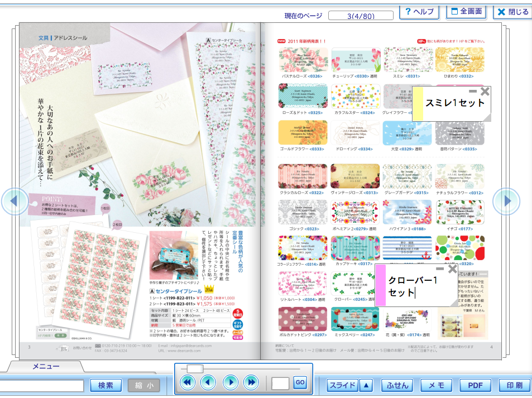Select ひまわり <0332> label design
This screenshot has height=398, width=532.
pyautogui.click(x=460, y=60)
